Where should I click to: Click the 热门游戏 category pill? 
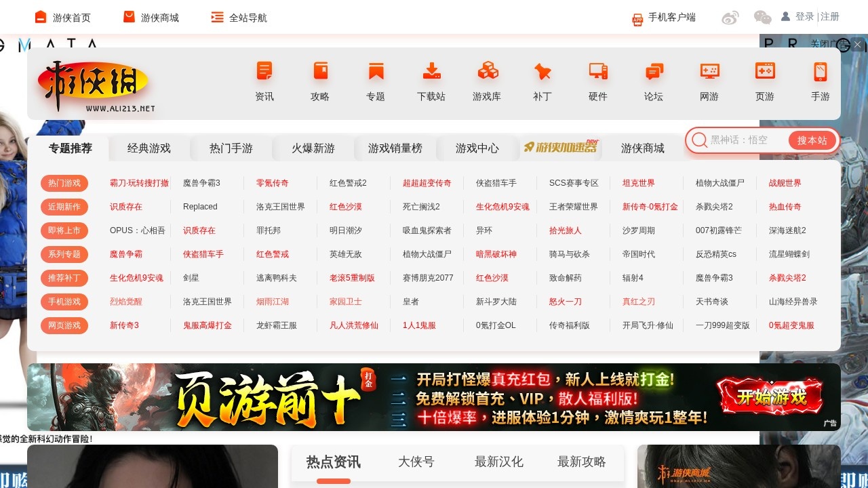(x=64, y=183)
